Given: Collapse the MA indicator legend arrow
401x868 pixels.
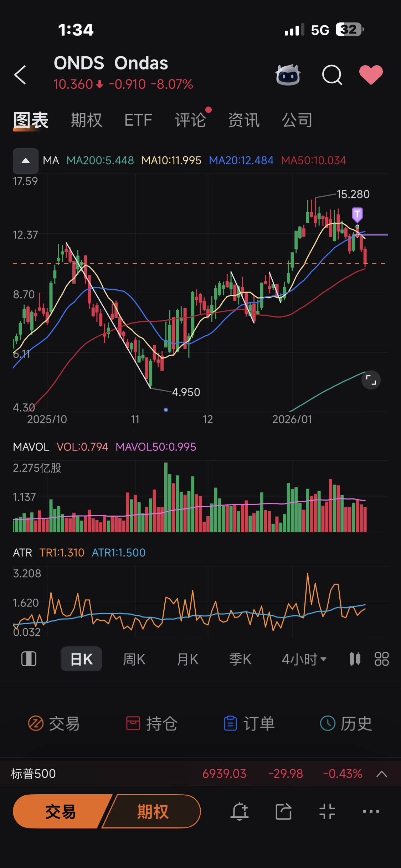Looking at the screenshot, I should coord(26,161).
